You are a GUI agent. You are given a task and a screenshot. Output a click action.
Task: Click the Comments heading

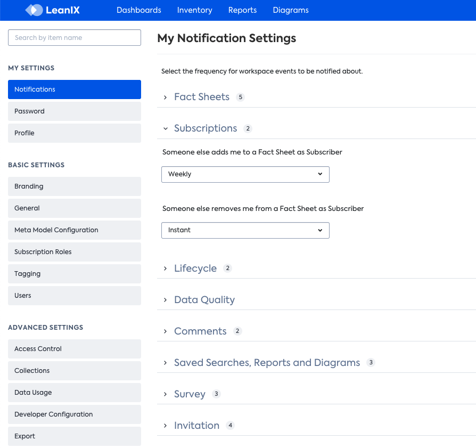[x=200, y=331]
